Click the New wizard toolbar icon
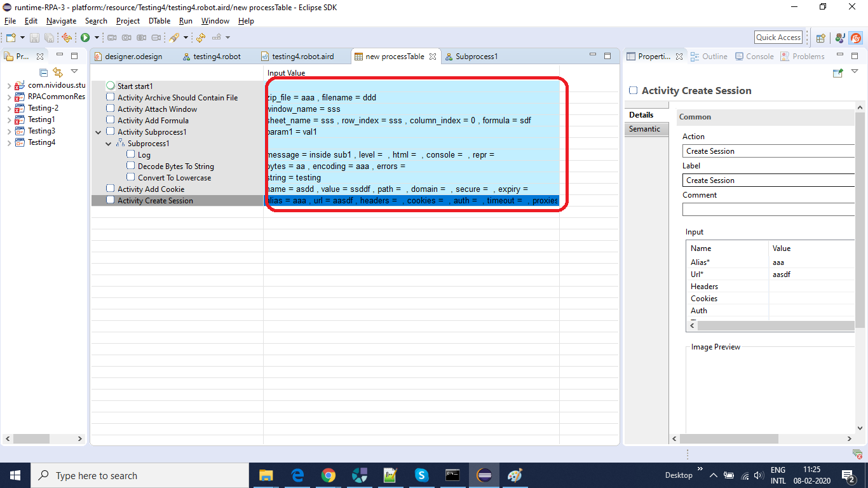This screenshot has height=488, width=868. pyautogui.click(x=11, y=38)
